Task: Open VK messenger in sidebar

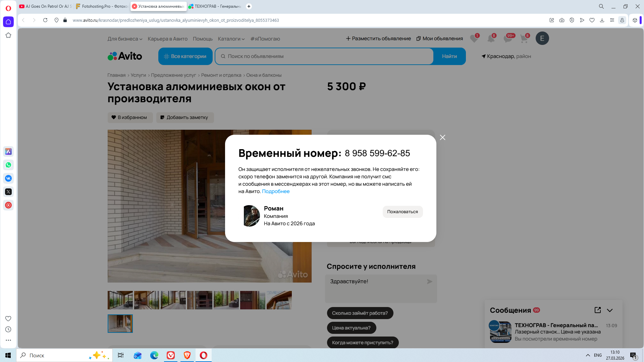Action: pyautogui.click(x=8, y=178)
